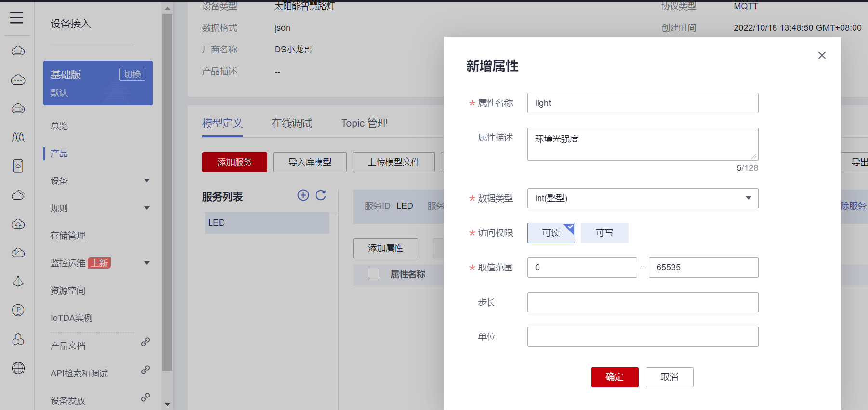Click the add service plus icon

coord(303,195)
